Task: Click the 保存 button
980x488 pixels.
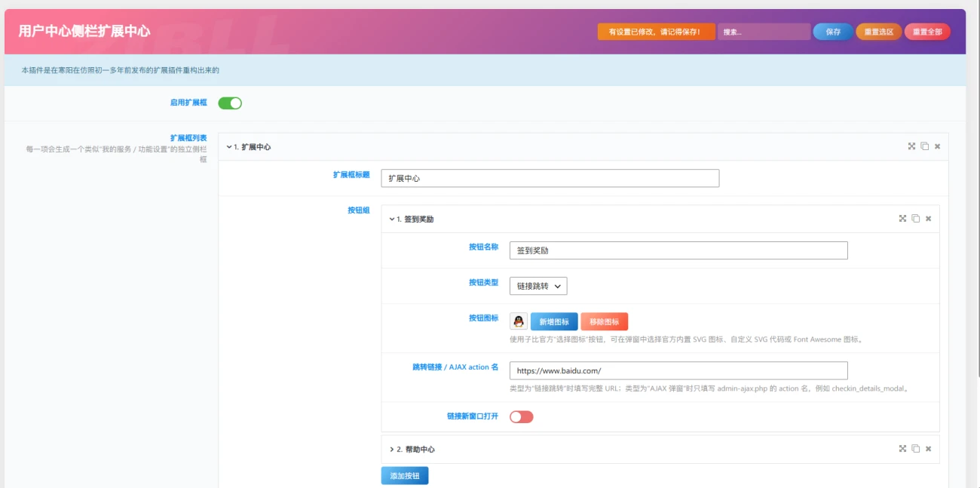Action: (x=833, y=32)
